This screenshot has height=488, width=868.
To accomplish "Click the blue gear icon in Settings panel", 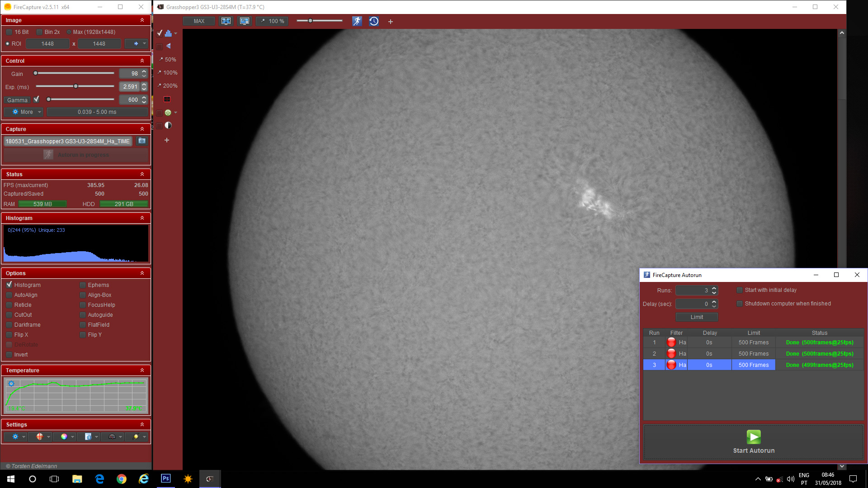I will 15,437.
